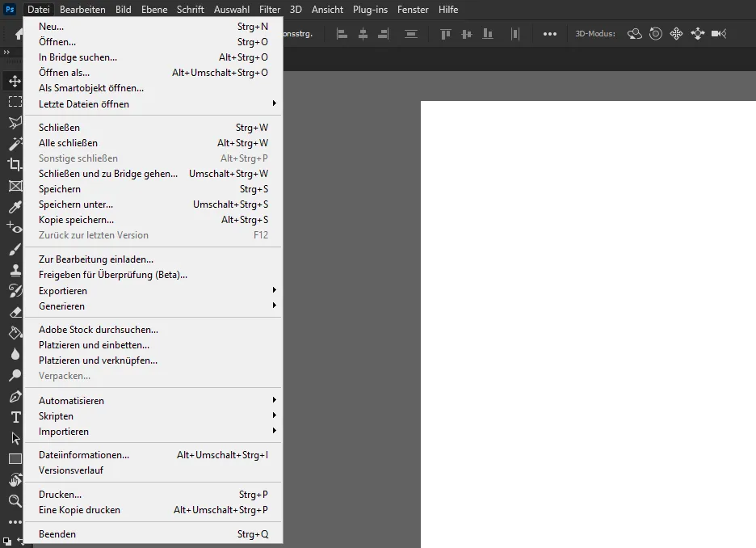This screenshot has width=756, height=548.
Task: Align left edges in options bar
Action: tap(342, 34)
